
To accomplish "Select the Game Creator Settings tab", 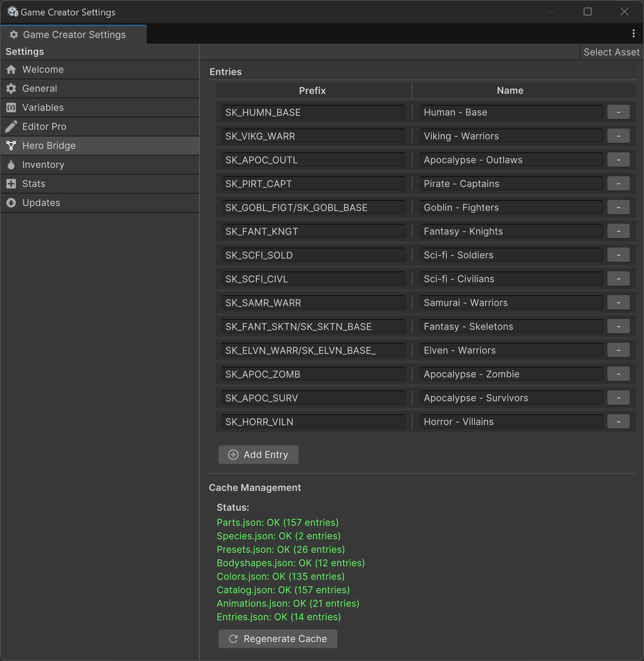I will 74,35.
